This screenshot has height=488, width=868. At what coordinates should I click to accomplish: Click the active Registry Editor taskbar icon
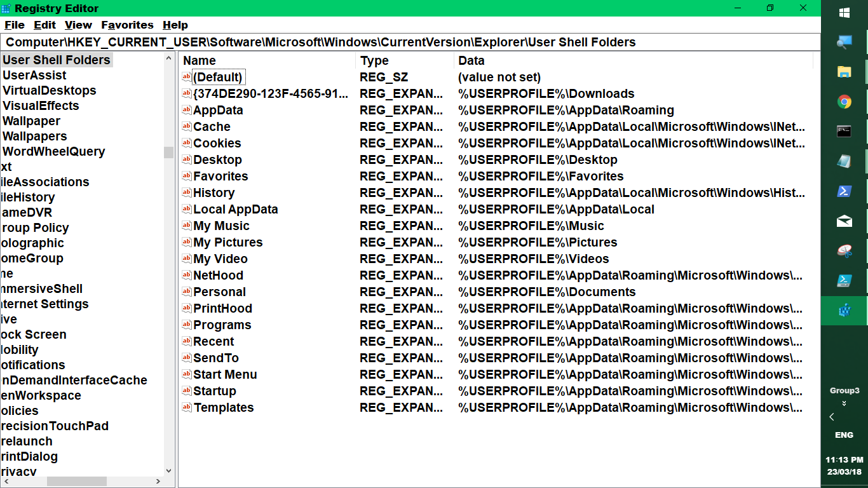coord(844,311)
